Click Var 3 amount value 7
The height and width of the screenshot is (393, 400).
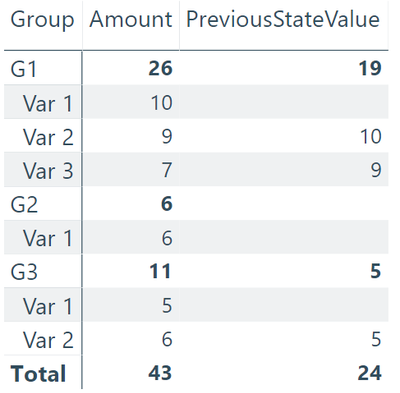tap(167, 170)
